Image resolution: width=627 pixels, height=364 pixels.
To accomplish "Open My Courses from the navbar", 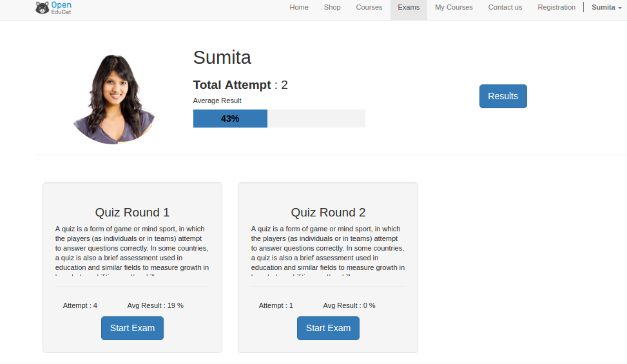I will click(x=454, y=7).
